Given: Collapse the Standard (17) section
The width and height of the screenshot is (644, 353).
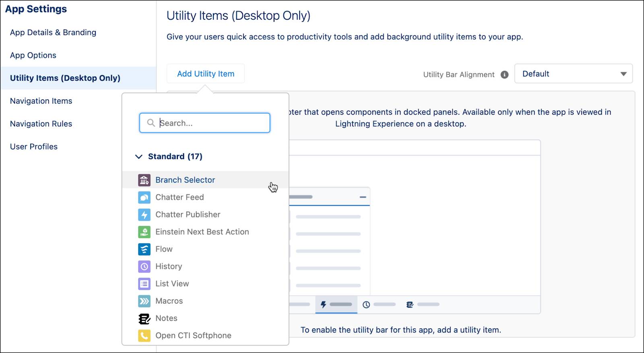Looking at the screenshot, I should click(139, 157).
